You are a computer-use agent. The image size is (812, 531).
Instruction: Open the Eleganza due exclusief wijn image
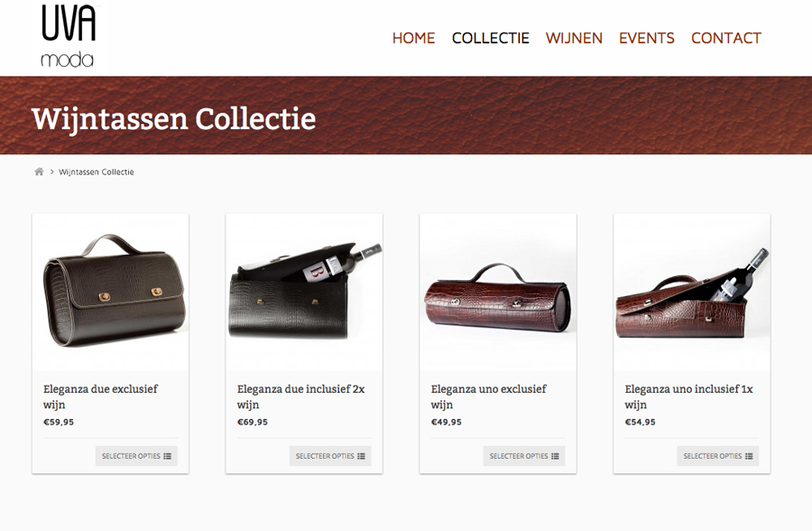110,293
